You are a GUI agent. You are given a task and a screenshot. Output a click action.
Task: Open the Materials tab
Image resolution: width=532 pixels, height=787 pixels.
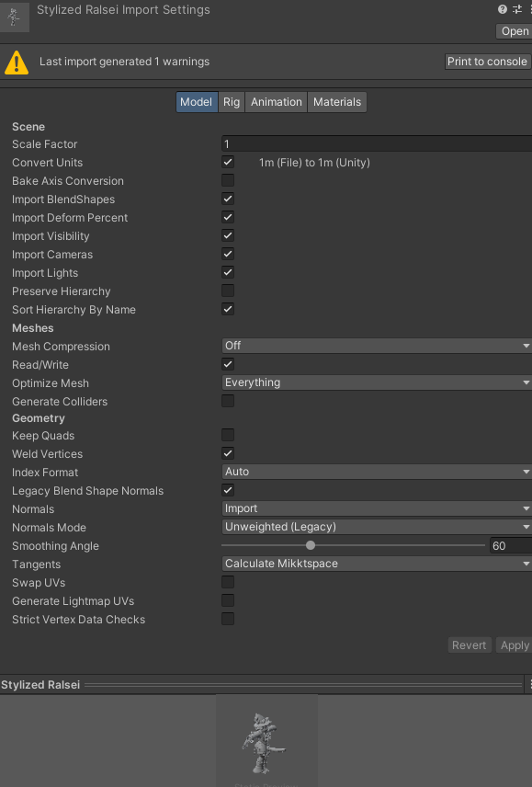(337, 102)
